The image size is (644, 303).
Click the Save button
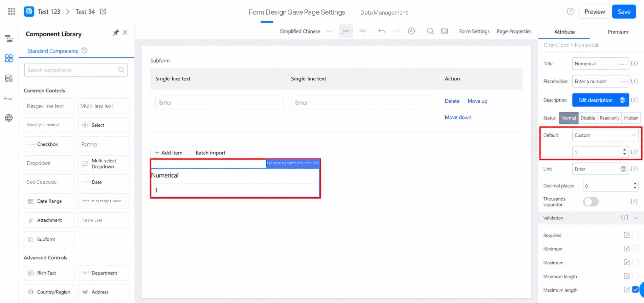(624, 12)
